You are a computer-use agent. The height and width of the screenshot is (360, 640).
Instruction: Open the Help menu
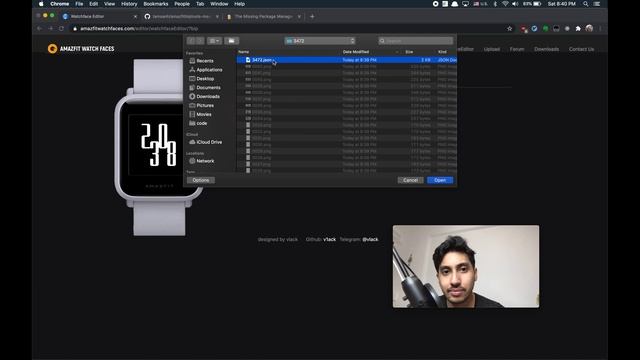pos(240,4)
